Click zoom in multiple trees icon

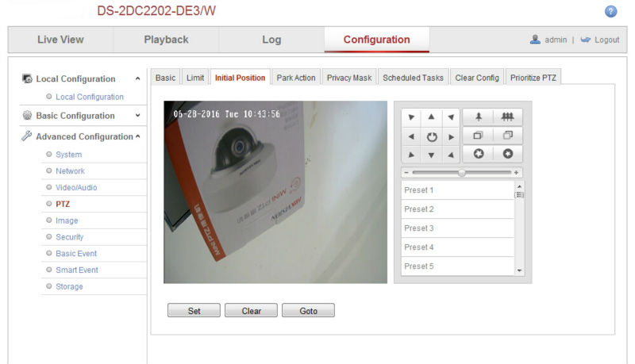pyautogui.click(x=507, y=117)
